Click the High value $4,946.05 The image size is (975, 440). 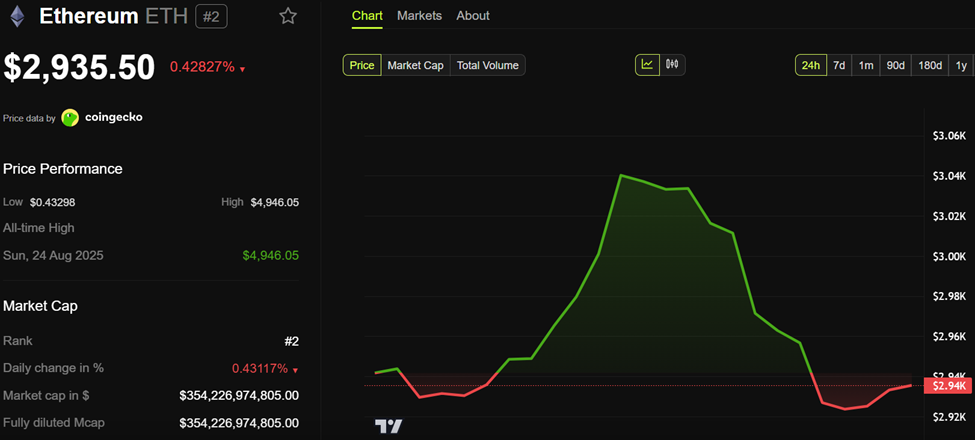(275, 202)
